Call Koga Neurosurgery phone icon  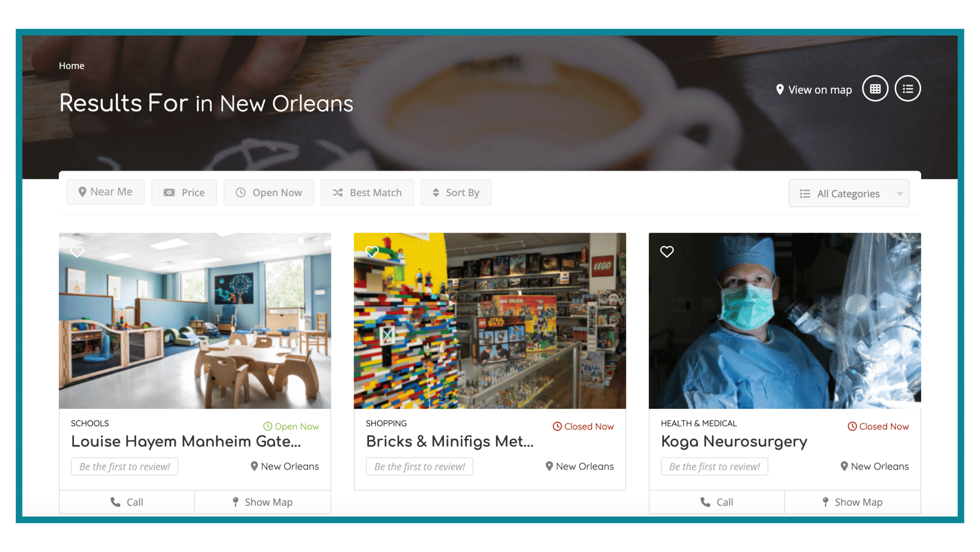(705, 502)
